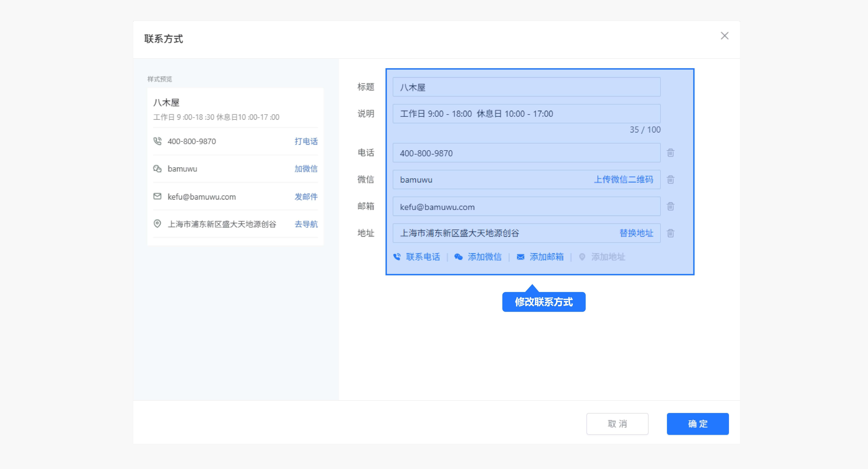Screen dimensions: 868x469
Task: Click 发邮件 link in preview card
Action: pyautogui.click(x=306, y=197)
